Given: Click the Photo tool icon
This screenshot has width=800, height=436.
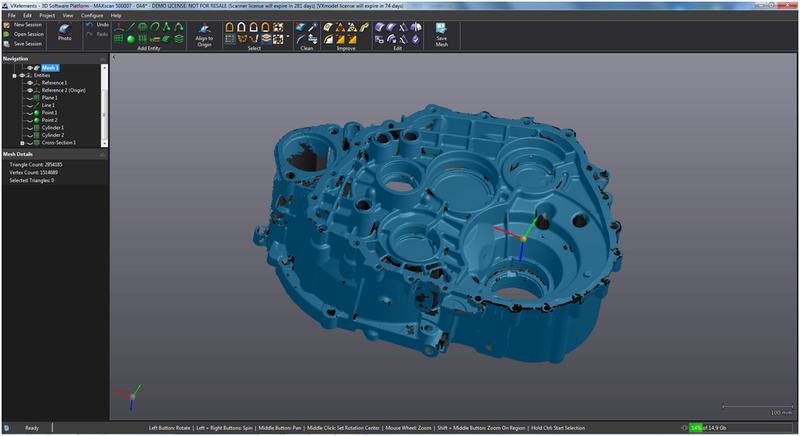Looking at the screenshot, I should (x=64, y=29).
